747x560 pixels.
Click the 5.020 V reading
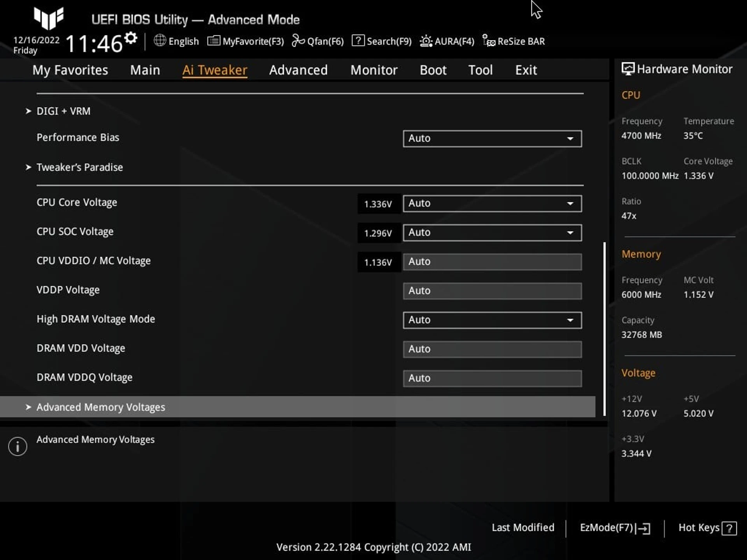tap(698, 413)
